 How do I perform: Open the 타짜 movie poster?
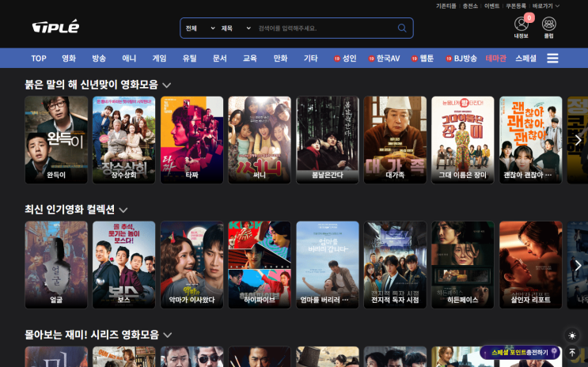click(192, 140)
